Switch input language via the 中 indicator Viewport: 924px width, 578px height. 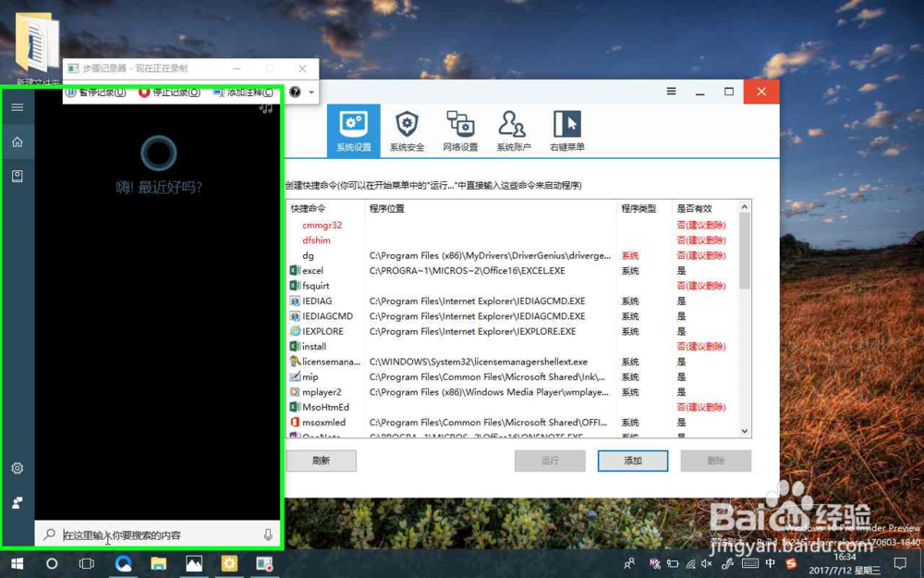pyautogui.click(x=769, y=563)
